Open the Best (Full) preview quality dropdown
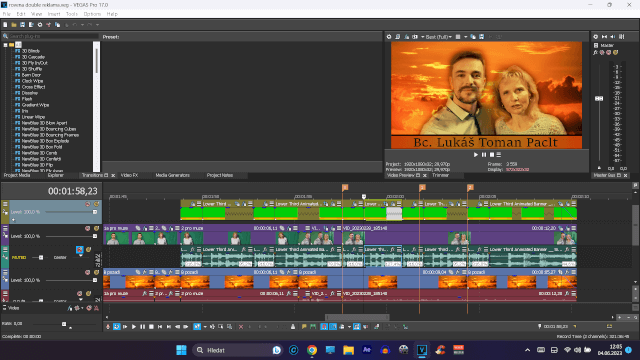Image resolution: width=640 pixels, height=360 pixels. point(438,37)
